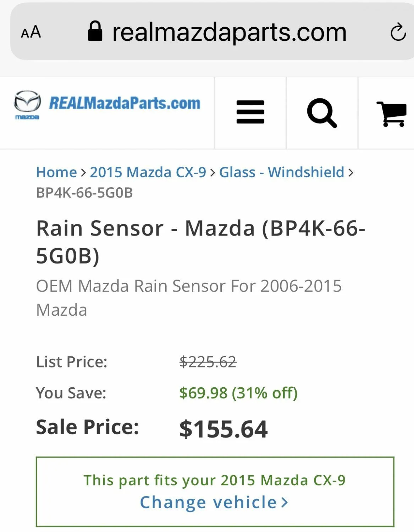Tap the chevron after Change vehicle
The image size is (414, 532).
pyautogui.click(x=285, y=503)
